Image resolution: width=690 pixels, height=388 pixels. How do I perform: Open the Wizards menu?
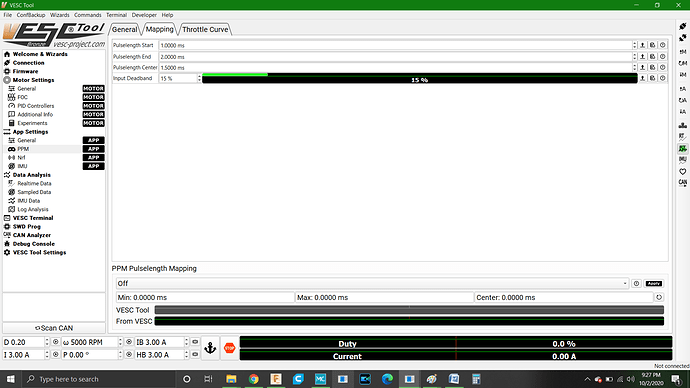(x=59, y=15)
